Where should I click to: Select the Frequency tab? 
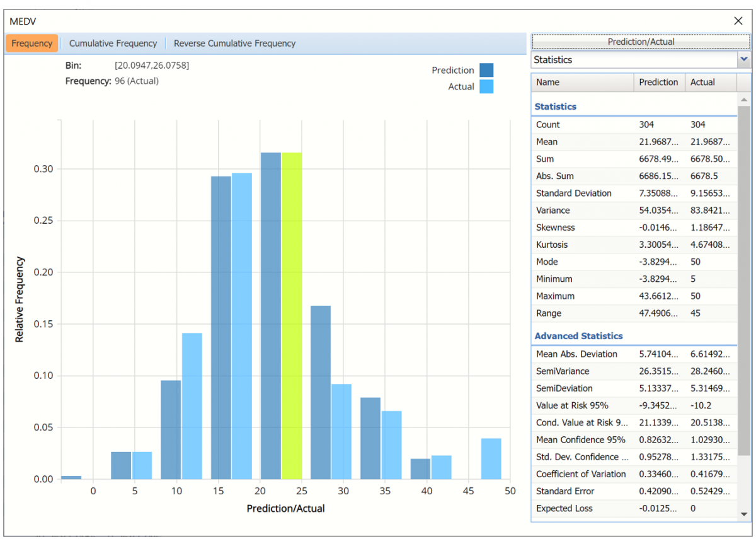pos(32,43)
